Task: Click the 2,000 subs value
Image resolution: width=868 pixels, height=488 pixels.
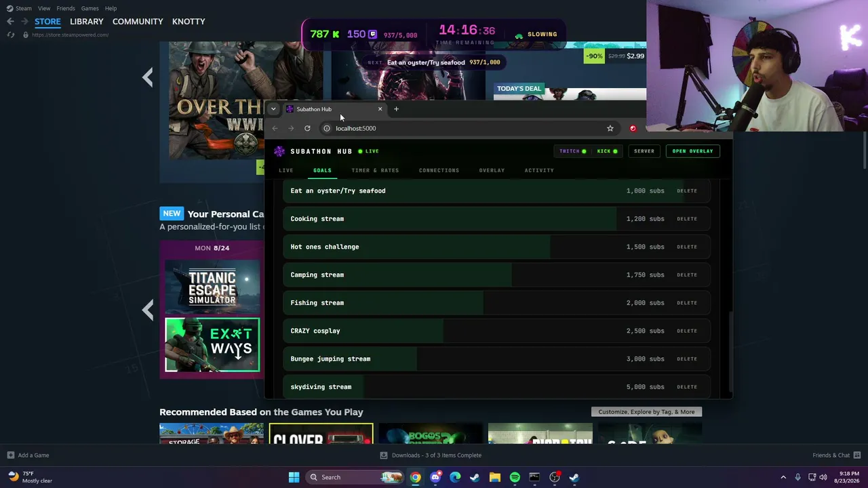Action: [x=646, y=303]
